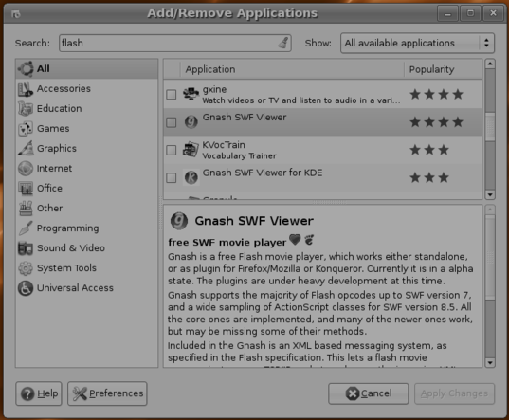Click the Sound & Video icon
509x420 pixels.
[x=26, y=248]
